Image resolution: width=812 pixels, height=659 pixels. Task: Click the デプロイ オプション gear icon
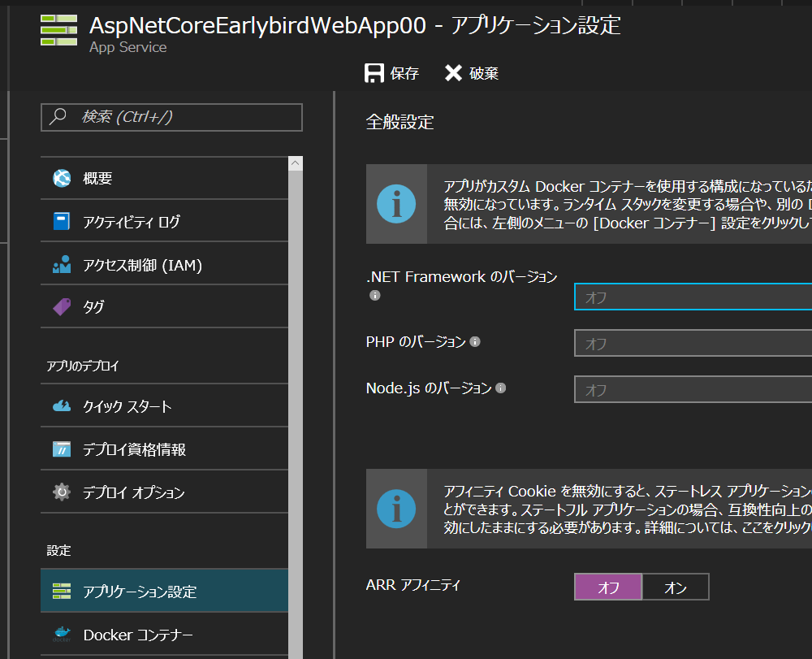click(62, 492)
